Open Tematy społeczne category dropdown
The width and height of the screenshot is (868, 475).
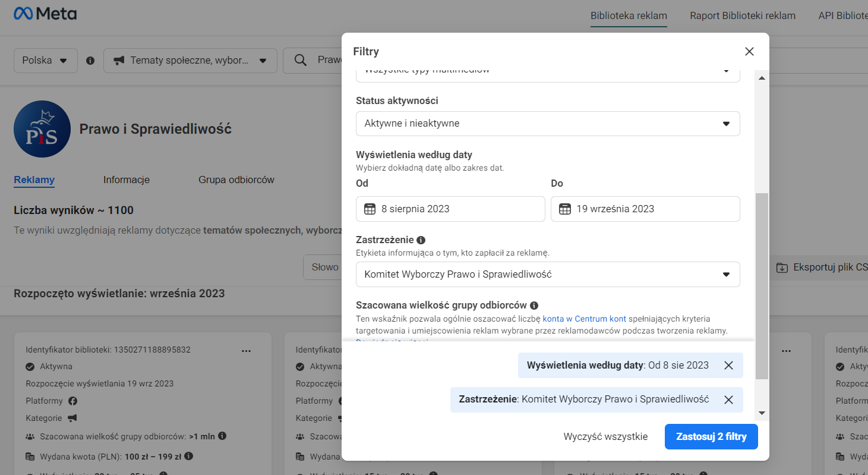click(190, 61)
